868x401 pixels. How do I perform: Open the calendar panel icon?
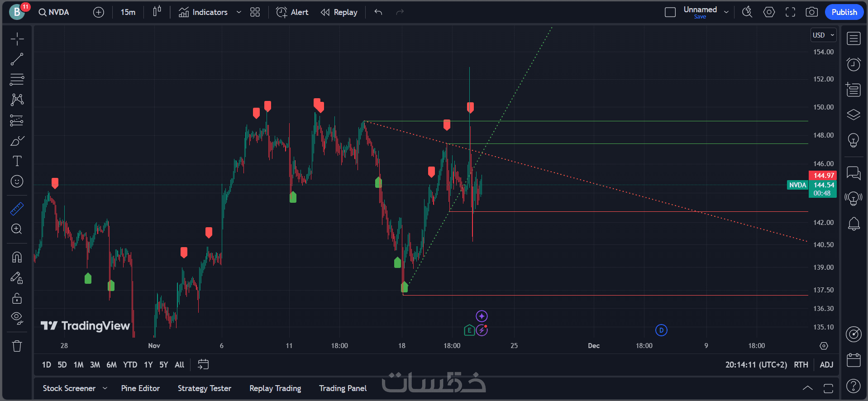[854, 360]
